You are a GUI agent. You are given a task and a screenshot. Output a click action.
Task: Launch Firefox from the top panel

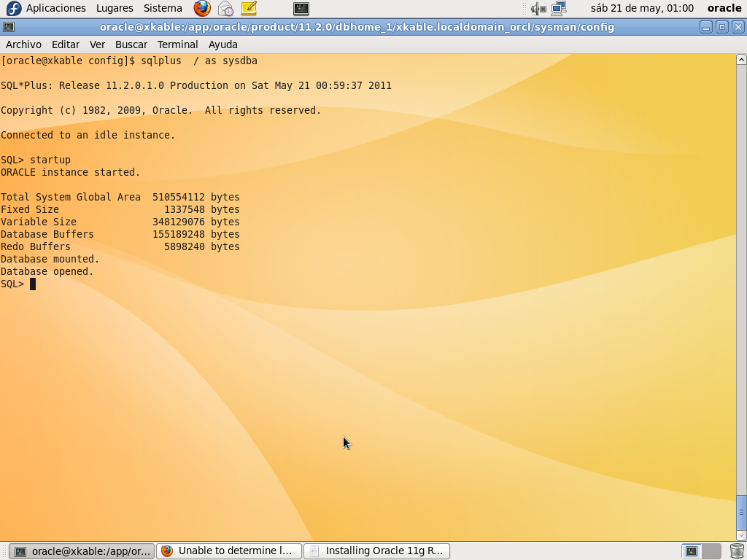pyautogui.click(x=202, y=8)
